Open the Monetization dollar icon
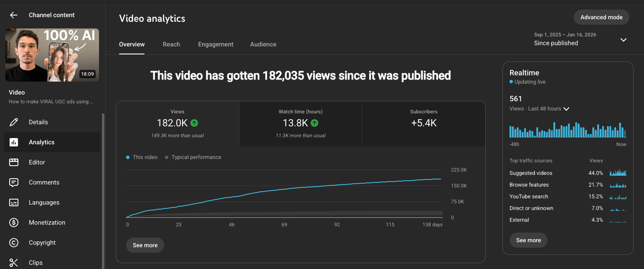The height and width of the screenshot is (269, 644). pyautogui.click(x=14, y=222)
